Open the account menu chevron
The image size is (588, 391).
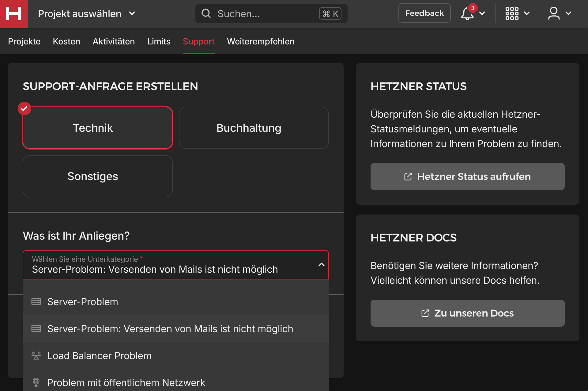569,13
